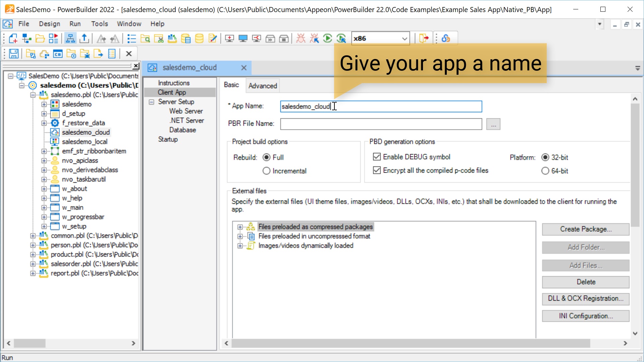The width and height of the screenshot is (644, 362).
Task: Select salesdemo_local project in System Tree
Action: pyautogui.click(x=85, y=142)
